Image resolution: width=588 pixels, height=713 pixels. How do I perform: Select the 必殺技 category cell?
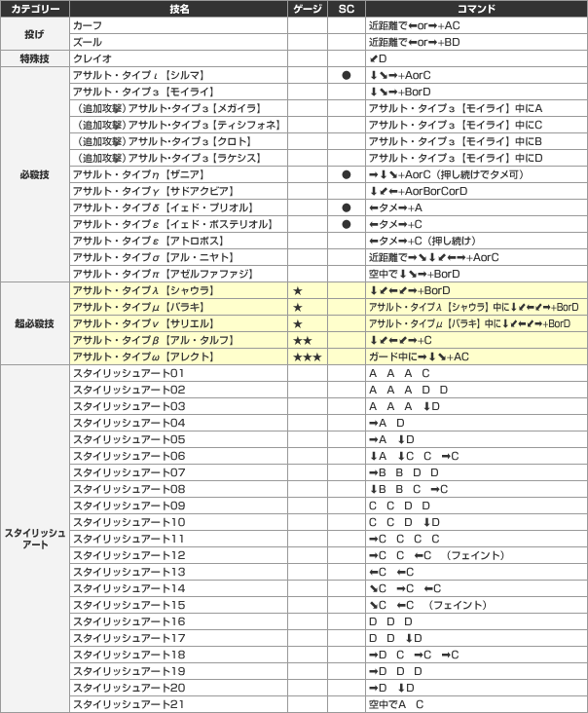coord(35,174)
